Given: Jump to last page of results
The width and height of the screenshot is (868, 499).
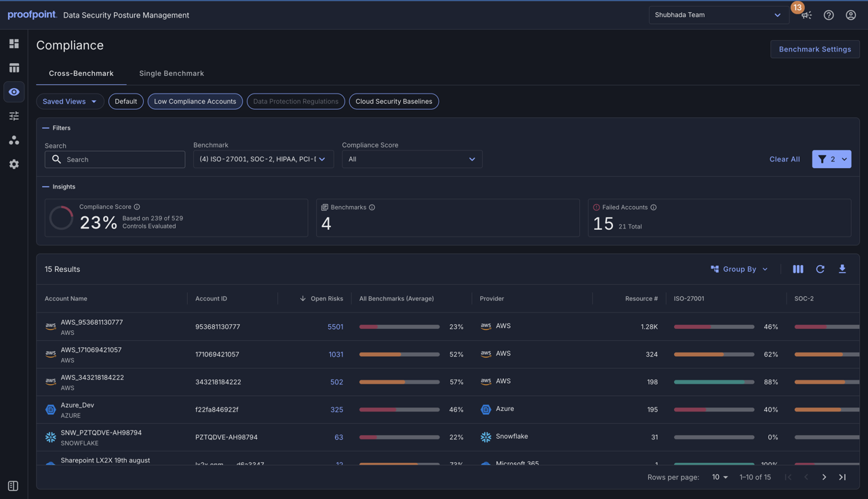Looking at the screenshot, I should [842, 477].
